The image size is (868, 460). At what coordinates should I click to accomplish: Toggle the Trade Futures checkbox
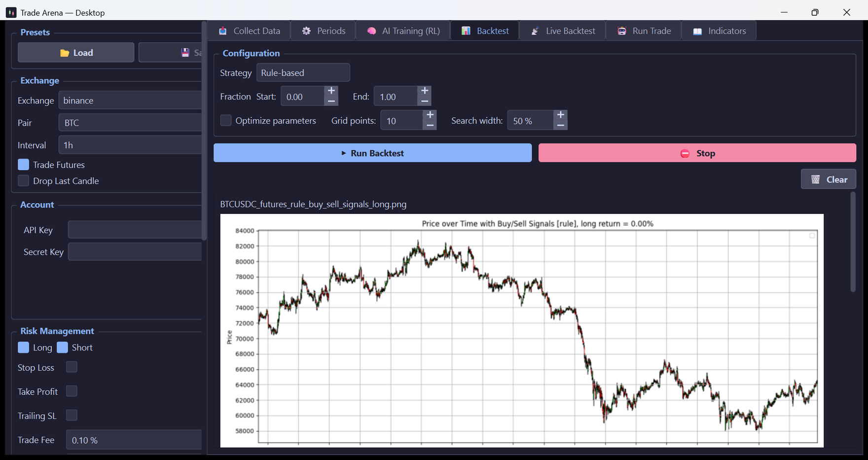(x=23, y=165)
